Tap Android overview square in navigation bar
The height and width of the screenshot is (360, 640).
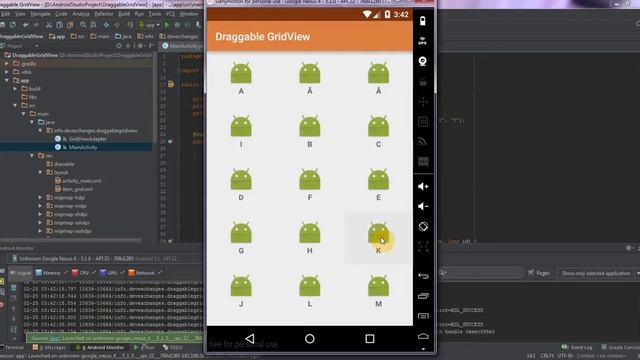pyautogui.click(x=370, y=338)
